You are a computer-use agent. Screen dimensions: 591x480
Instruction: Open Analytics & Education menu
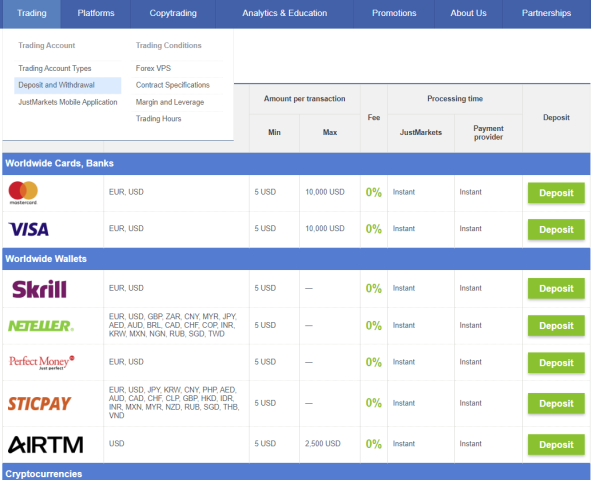tap(285, 13)
